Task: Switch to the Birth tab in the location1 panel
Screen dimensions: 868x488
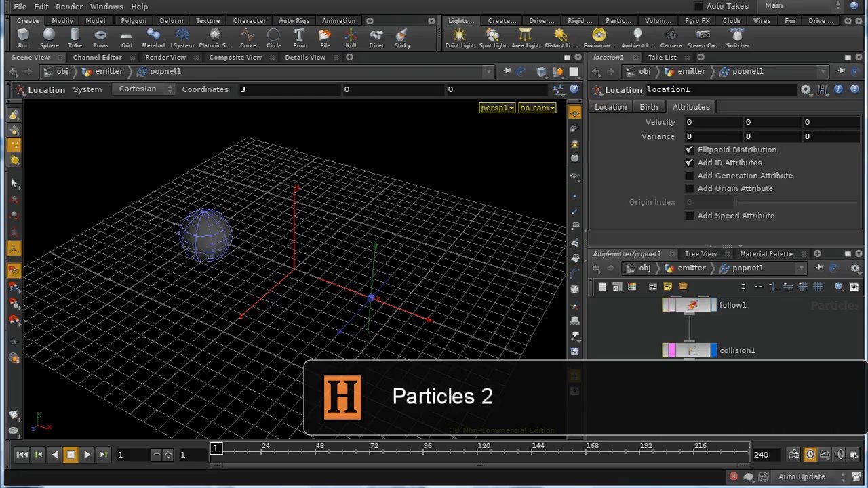Action: pyautogui.click(x=648, y=106)
